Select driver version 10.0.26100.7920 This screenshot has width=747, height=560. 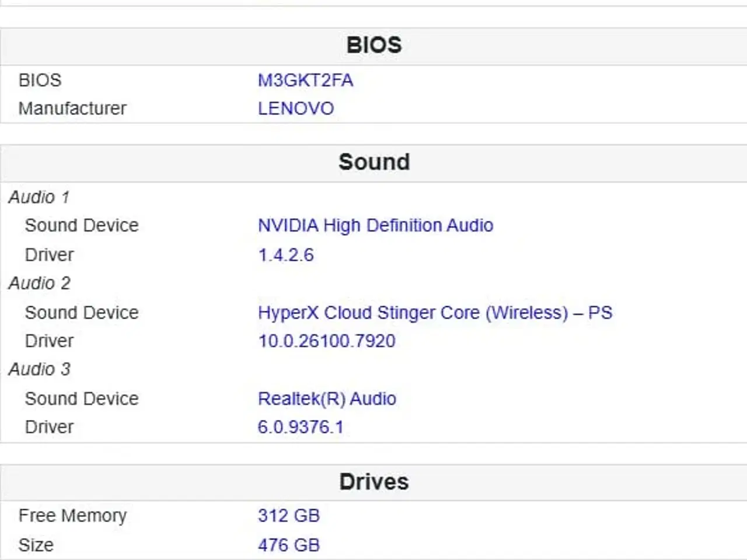326,341
